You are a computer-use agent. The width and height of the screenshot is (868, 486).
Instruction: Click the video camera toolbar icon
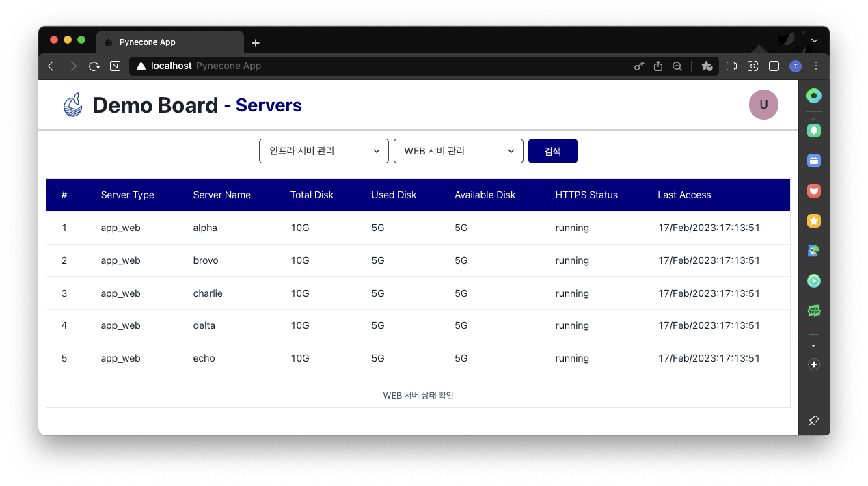(731, 66)
